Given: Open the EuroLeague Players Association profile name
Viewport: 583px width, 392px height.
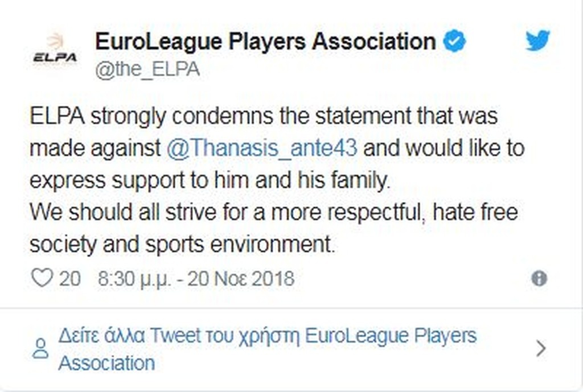Looking at the screenshot, I should pyautogui.click(x=265, y=42).
